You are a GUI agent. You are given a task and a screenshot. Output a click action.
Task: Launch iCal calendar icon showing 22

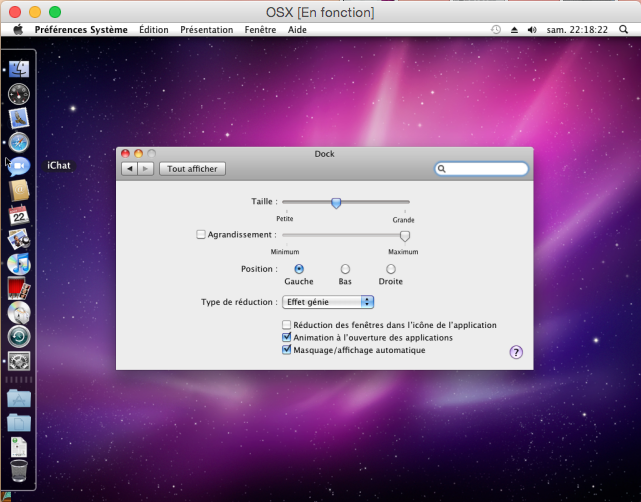(x=19, y=215)
